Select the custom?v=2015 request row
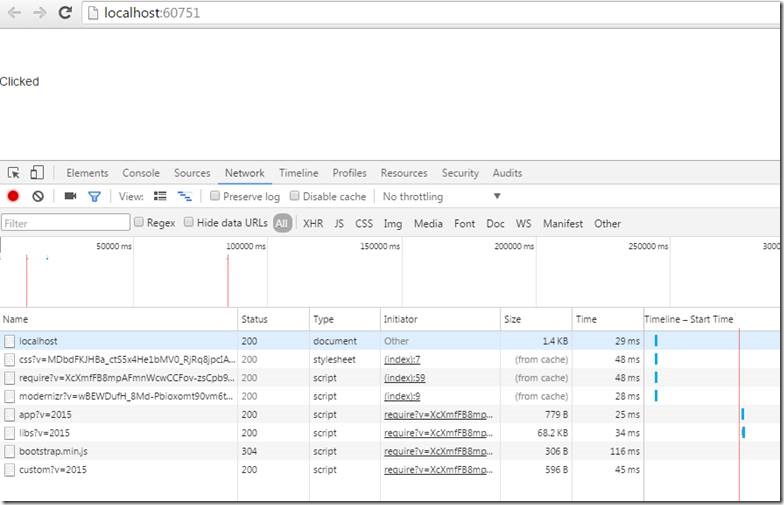Screen dimensions: 784x505 coord(390,470)
